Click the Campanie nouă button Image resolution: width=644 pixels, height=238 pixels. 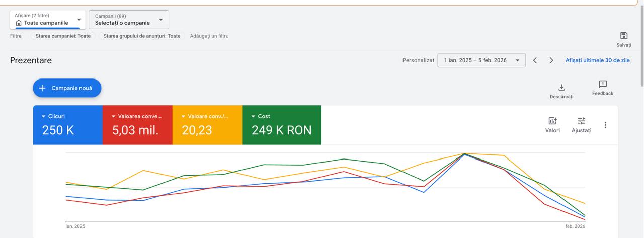(x=67, y=88)
